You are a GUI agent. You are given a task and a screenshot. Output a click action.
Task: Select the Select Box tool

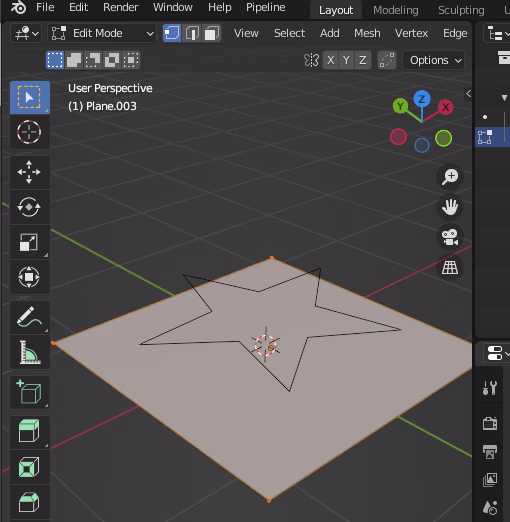click(x=30, y=97)
